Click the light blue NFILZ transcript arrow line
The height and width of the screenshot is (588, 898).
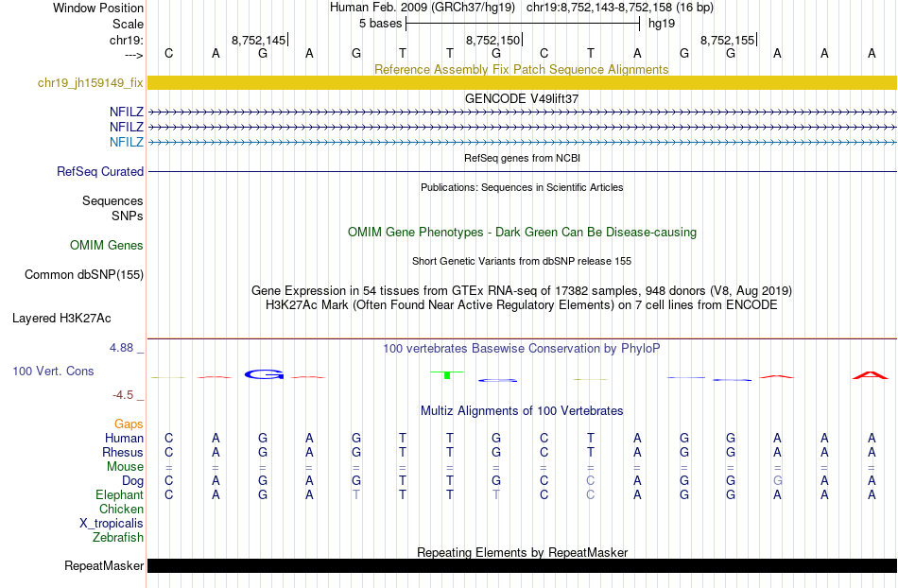(x=523, y=142)
